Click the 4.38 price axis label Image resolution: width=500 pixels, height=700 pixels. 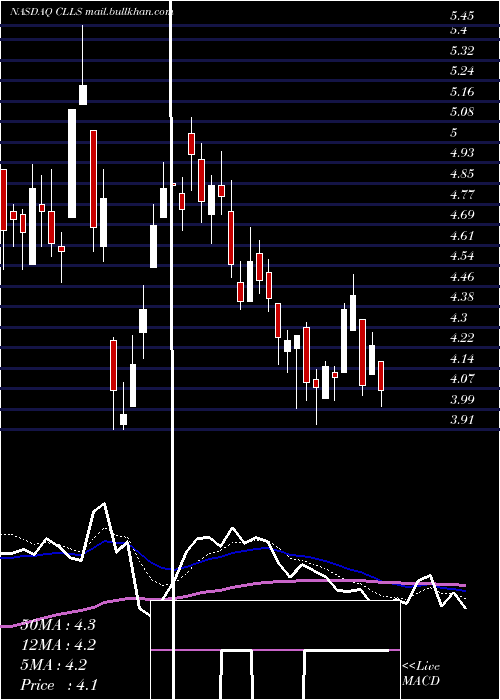pos(462,297)
